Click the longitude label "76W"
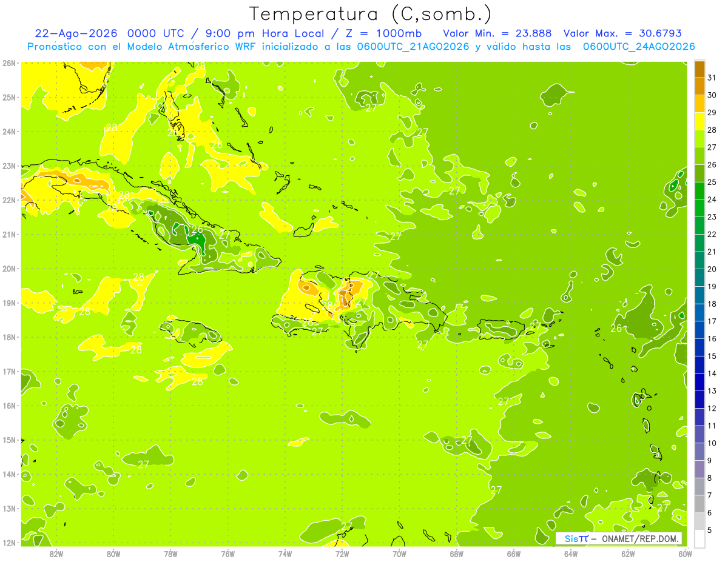 227,554
